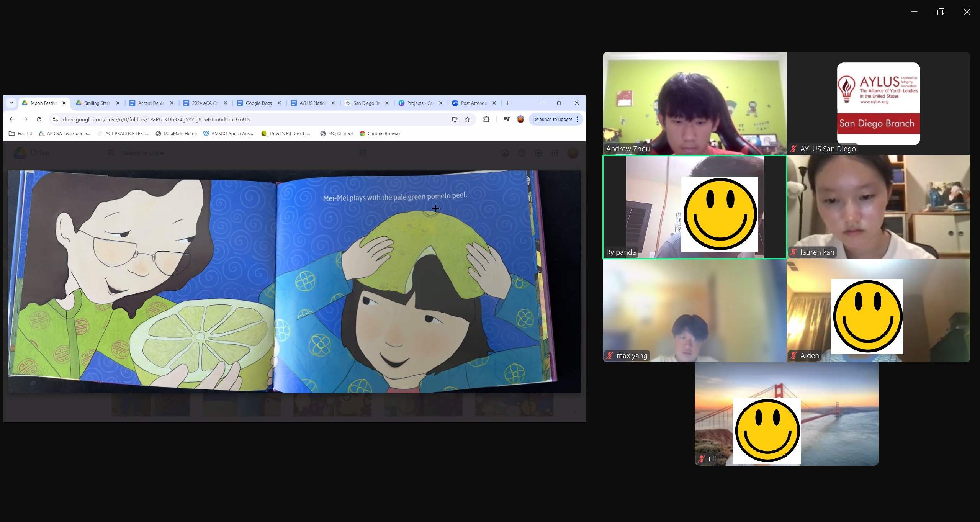
Task: Reload the Drive page
Action: click(x=39, y=119)
